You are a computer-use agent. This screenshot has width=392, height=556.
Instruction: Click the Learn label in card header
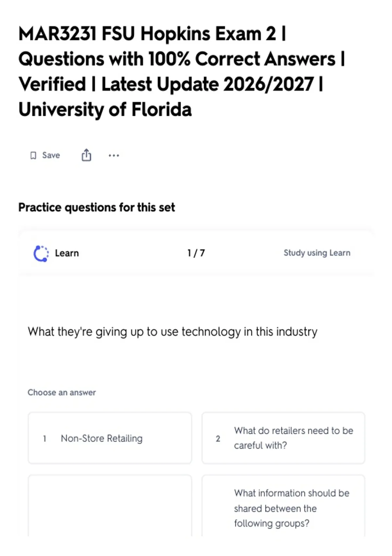coord(67,253)
